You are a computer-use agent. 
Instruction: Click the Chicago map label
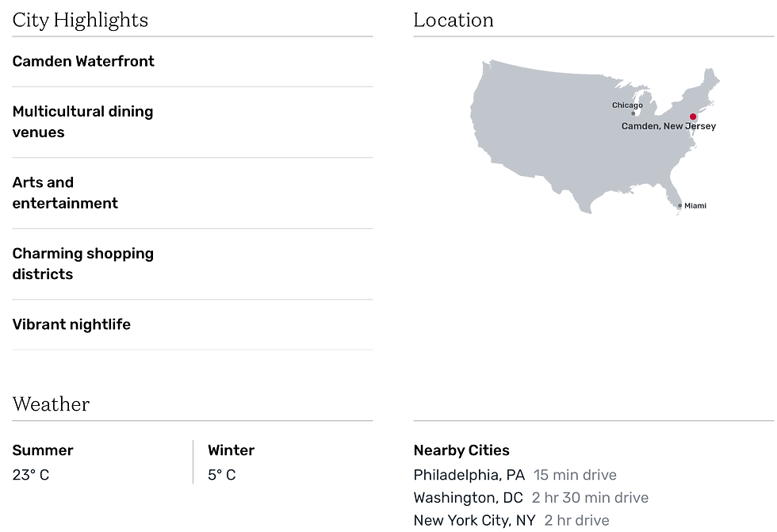tap(627, 105)
